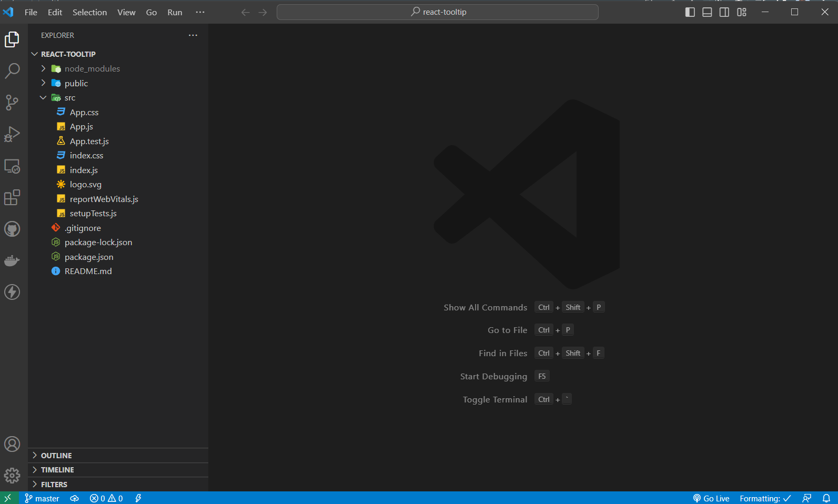Viewport: 838px width, 504px height.
Task: Open App.js file
Action: pos(118,127)
